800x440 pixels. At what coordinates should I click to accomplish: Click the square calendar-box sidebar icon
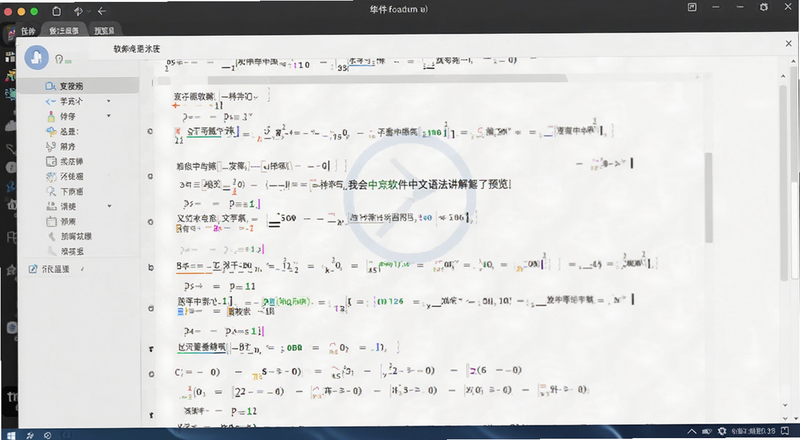tap(51, 161)
